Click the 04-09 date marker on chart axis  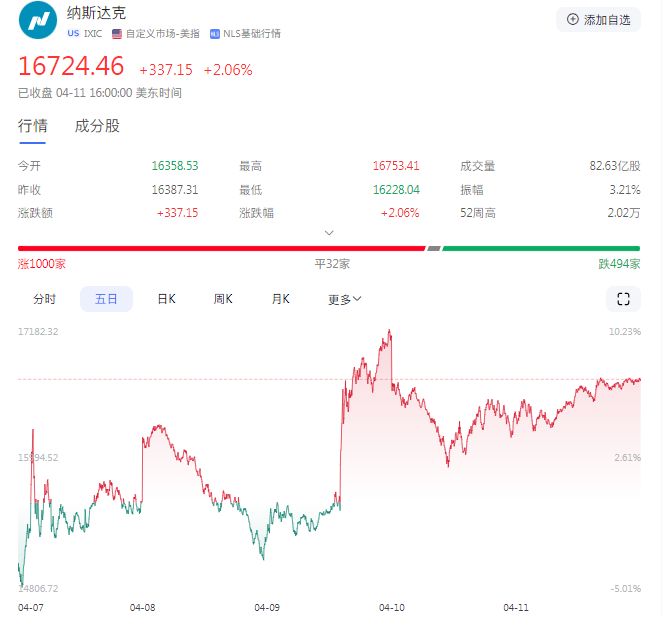267,608
